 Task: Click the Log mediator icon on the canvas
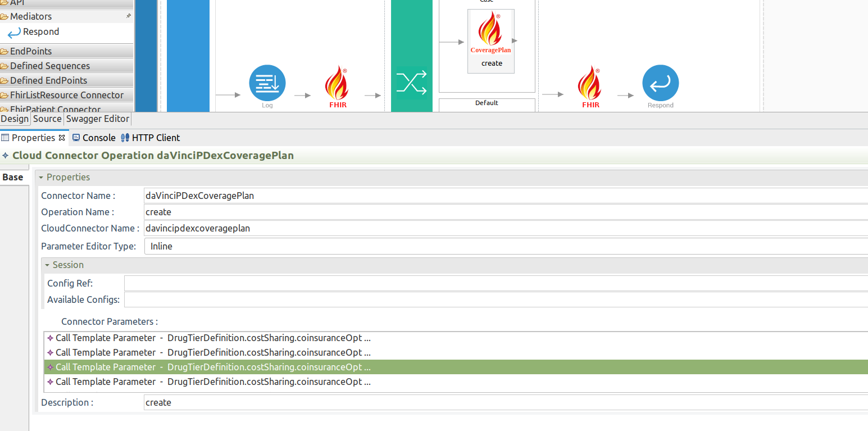267,82
